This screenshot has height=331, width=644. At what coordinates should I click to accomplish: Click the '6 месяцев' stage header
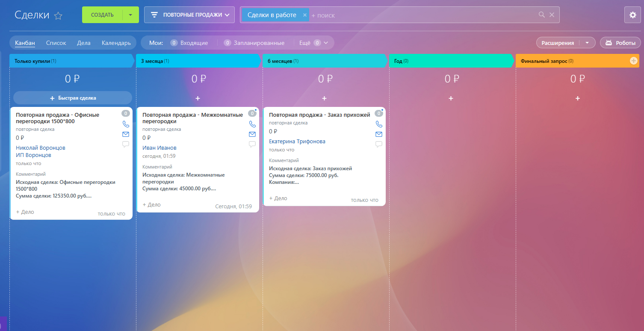(325, 61)
